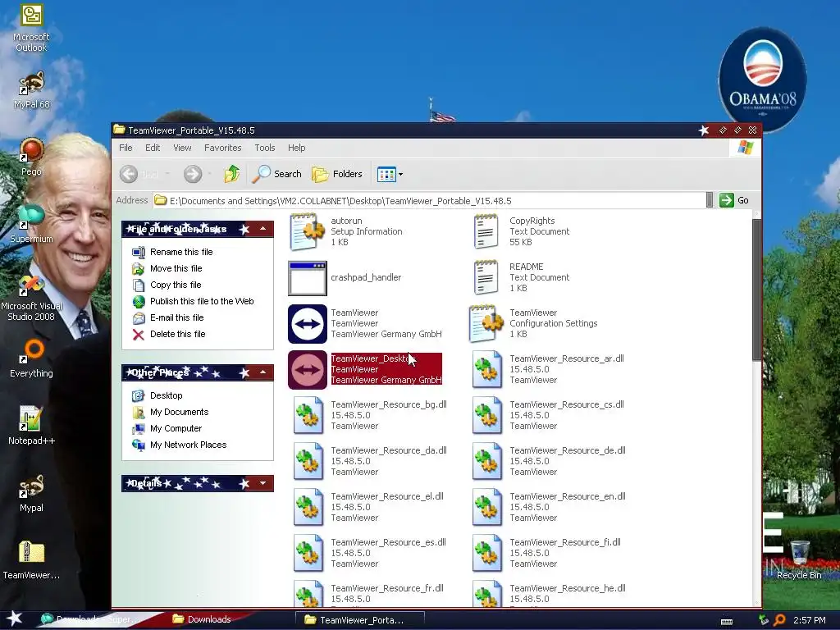Switch to the Downloads taskbar window
This screenshot has width=840, height=630.
point(203,620)
